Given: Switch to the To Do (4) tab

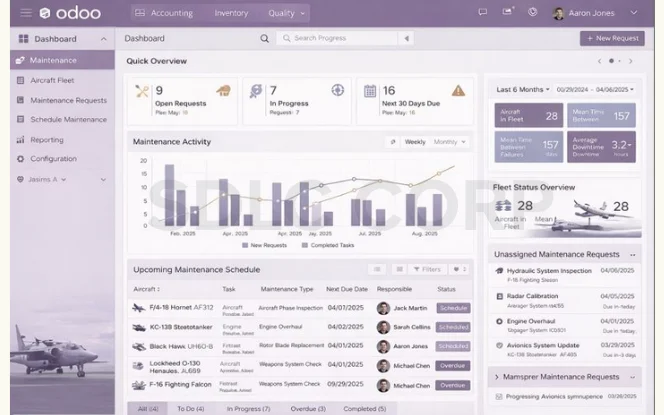Looking at the screenshot, I should pos(191,409).
